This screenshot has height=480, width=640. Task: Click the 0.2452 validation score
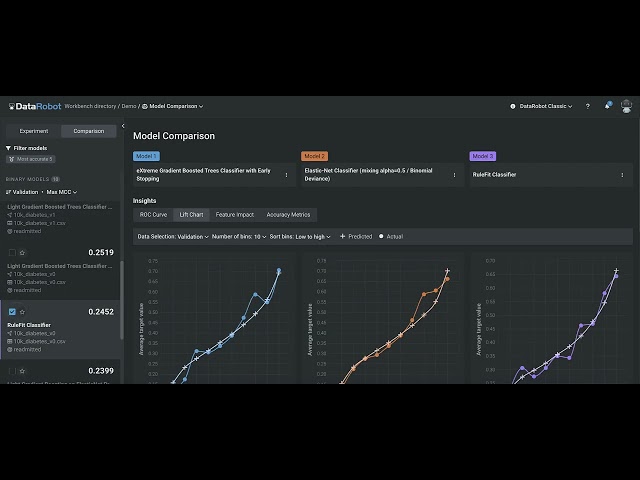101,312
